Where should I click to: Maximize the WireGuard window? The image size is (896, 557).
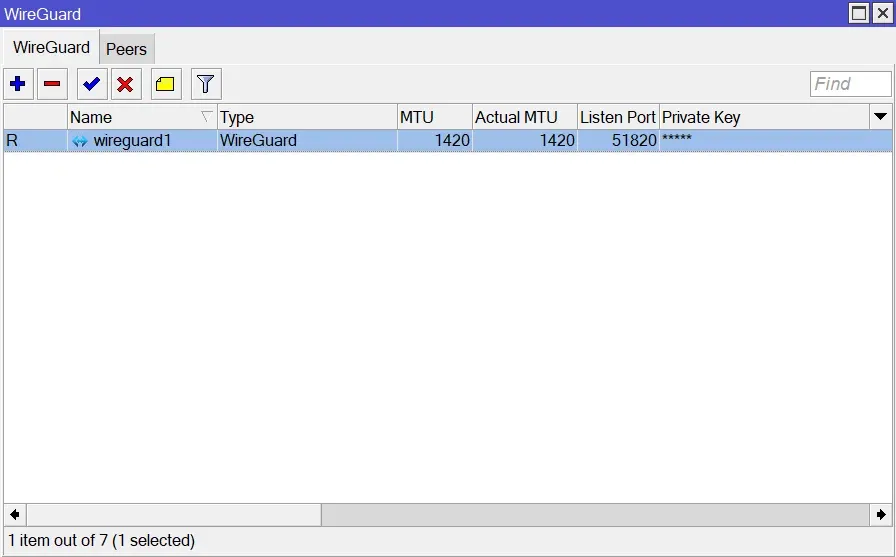859,13
